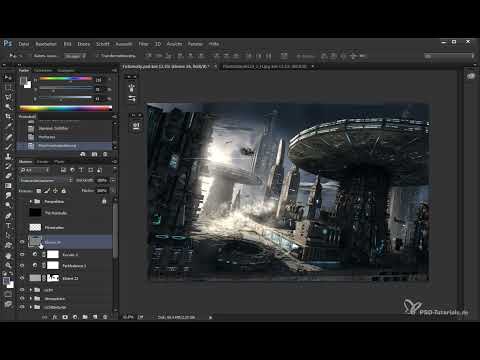Select the Lasso tool
Screen dimensions: 480x360
(8, 97)
